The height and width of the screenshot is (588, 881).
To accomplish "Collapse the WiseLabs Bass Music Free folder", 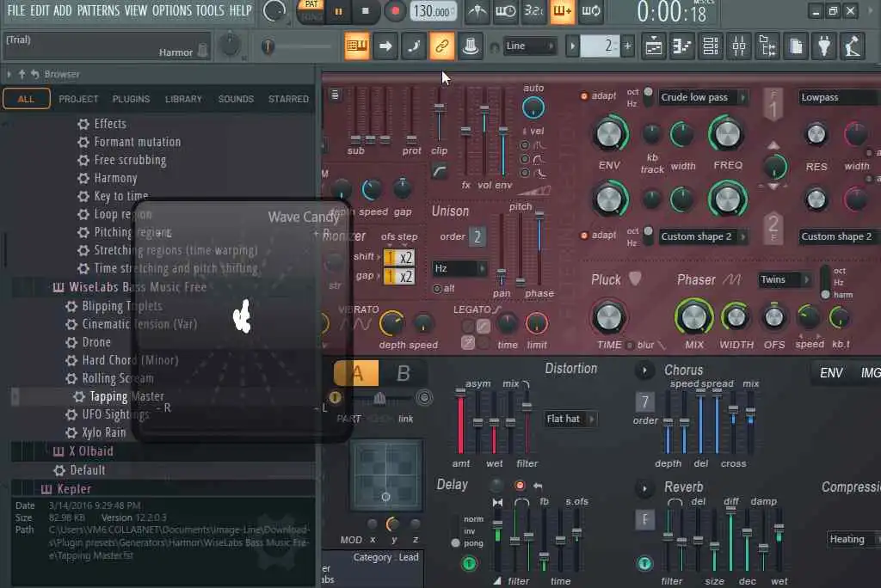I will pos(137,287).
